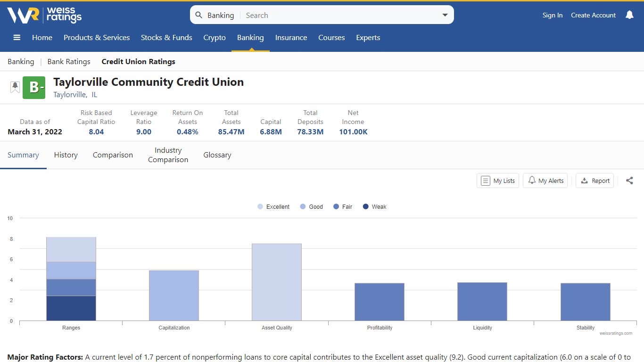
Task: Select the Banking navigation item
Action: 250,38
